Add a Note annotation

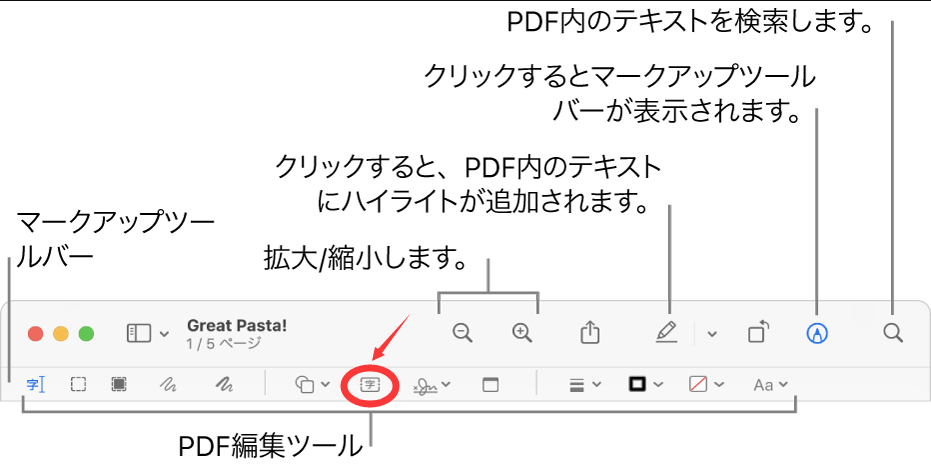pyautogui.click(x=490, y=385)
